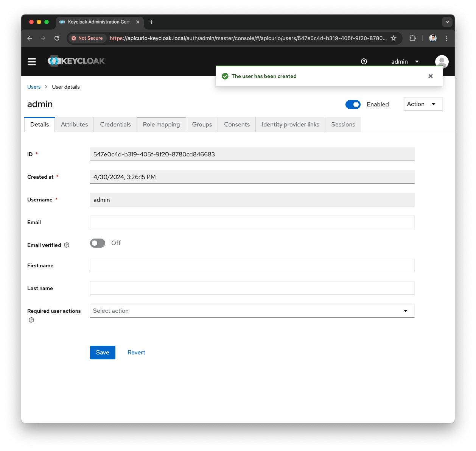Open the hamburger navigation menu
This screenshot has height=451, width=476.
pos(32,62)
